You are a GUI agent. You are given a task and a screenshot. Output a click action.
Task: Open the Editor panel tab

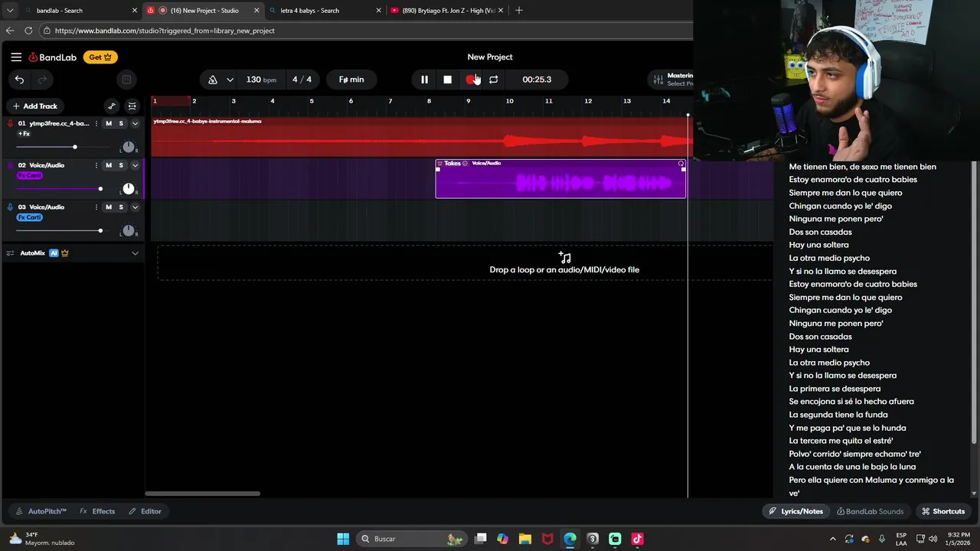point(145,511)
